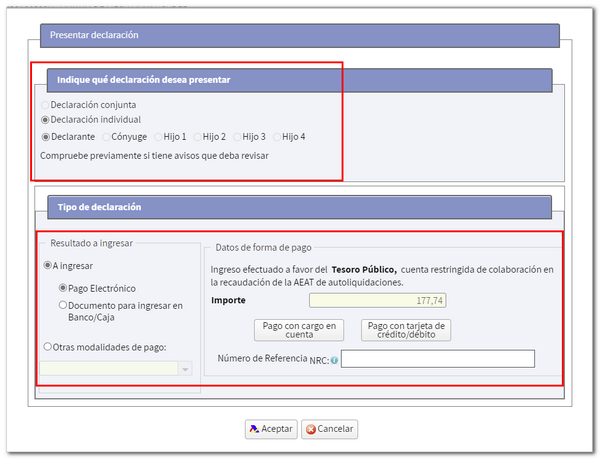Select the Hijo 1 radio button
This screenshot has width=600, height=459.
click(x=158, y=137)
